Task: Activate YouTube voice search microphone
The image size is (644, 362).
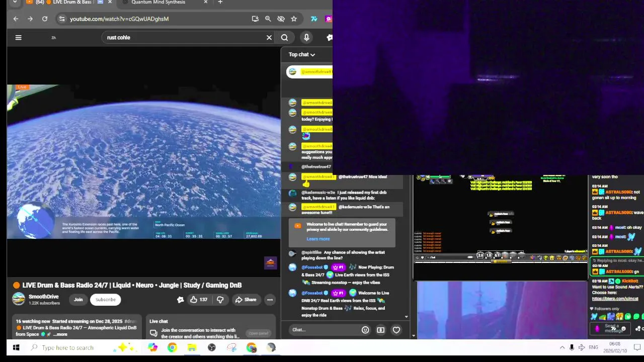Action: click(x=306, y=37)
